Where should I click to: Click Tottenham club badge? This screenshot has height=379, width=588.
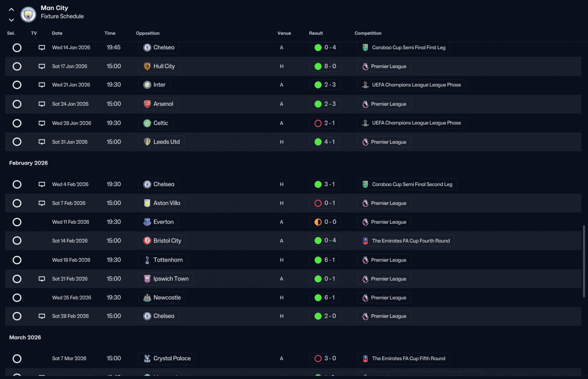click(147, 260)
